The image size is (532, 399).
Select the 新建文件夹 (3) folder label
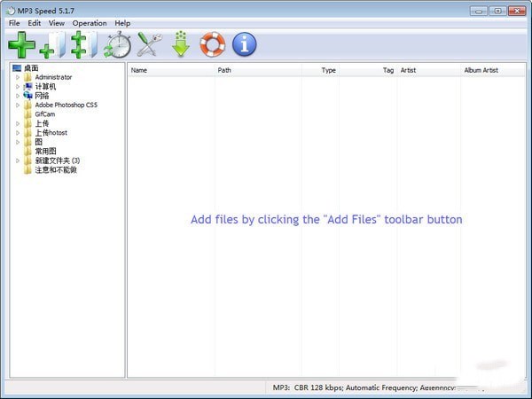pyautogui.click(x=58, y=160)
